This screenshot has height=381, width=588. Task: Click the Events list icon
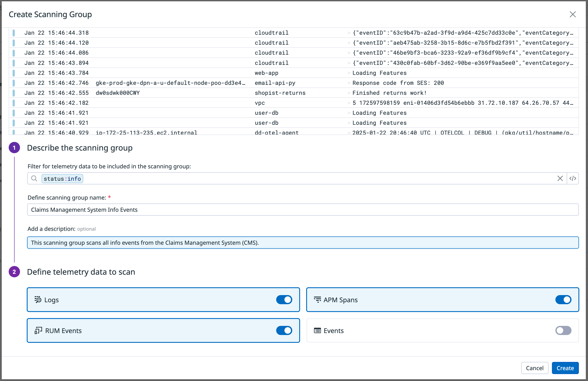[317, 331]
